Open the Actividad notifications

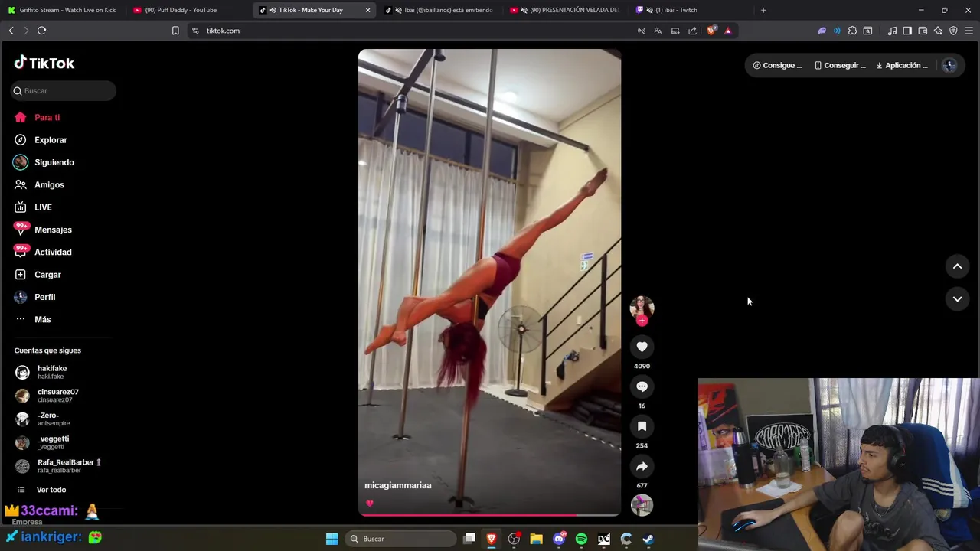tap(43, 252)
